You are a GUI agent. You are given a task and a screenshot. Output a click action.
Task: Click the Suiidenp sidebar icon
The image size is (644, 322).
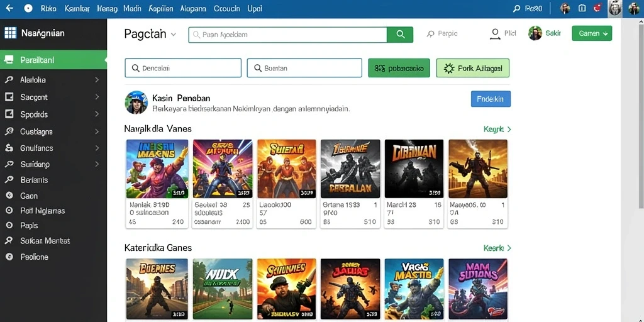(9, 164)
